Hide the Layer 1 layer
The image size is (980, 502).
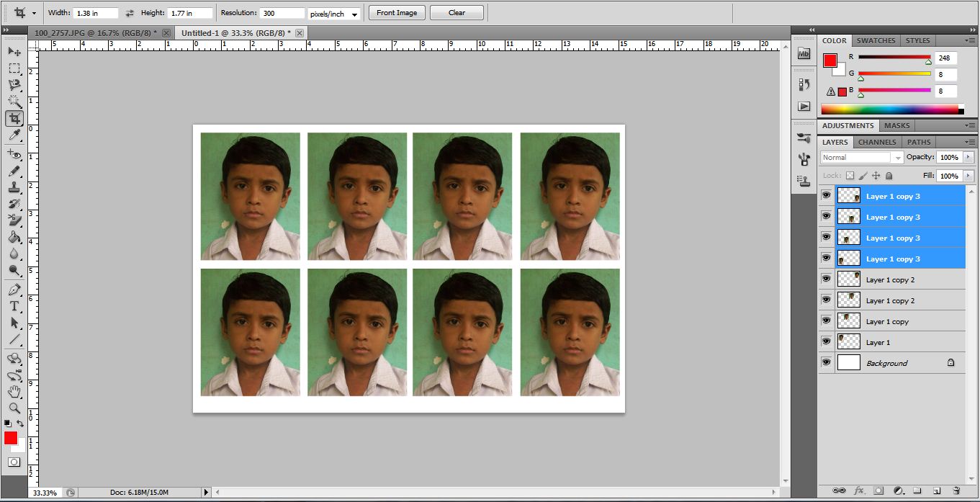click(826, 341)
